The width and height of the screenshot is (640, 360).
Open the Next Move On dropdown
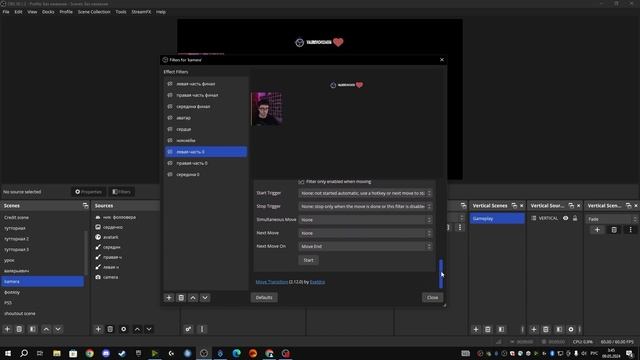pos(365,247)
